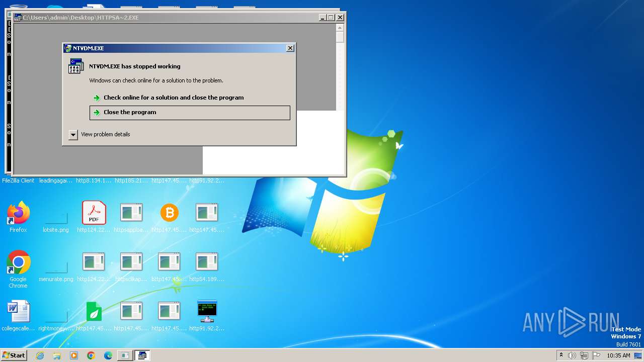The height and width of the screenshot is (362, 644).
Task: Launch Chrome from the taskbar
Action: 91,355
